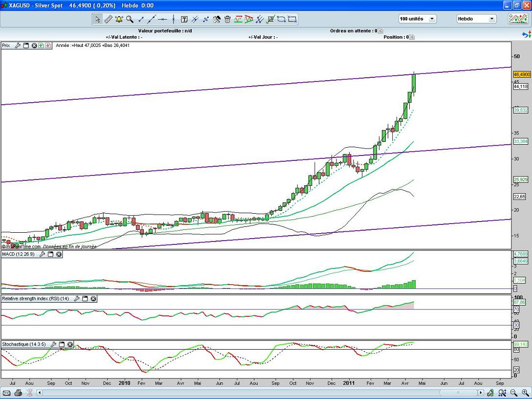This screenshot has height=399, width=532.
Task: Select the rectangle drawing tool
Action: pyautogui.click(x=292, y=20)
